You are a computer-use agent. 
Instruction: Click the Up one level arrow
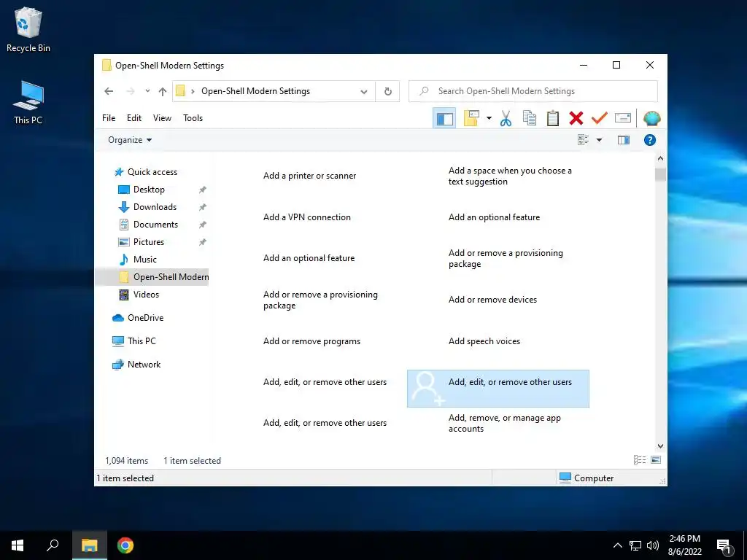click(x=163, y=91)
